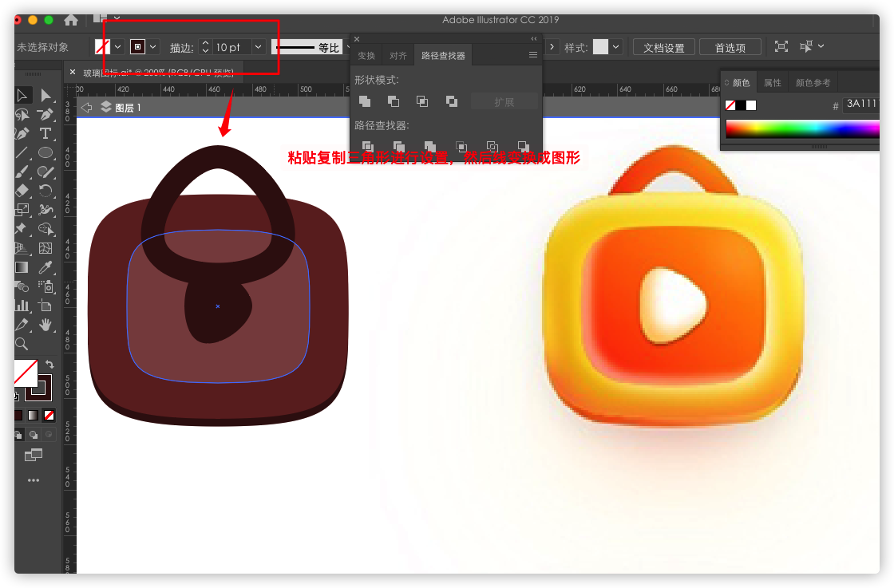Viewport: 894px width, 588px height.
Task: Collapse the pathfinder panel with double arrows
Action: (534, 39)
